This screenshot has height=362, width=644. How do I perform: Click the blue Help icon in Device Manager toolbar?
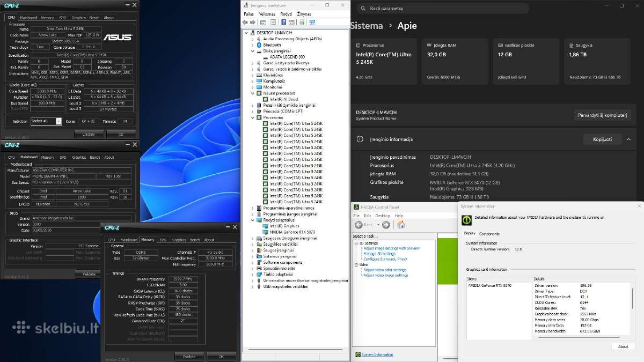pyautogui.click(x=283, y=22)
